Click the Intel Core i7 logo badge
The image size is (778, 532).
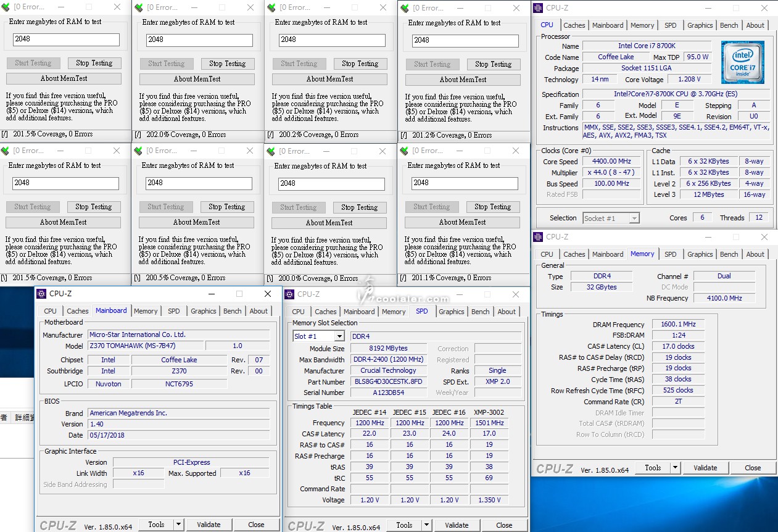pyautogui.click(x=743, y=62)
